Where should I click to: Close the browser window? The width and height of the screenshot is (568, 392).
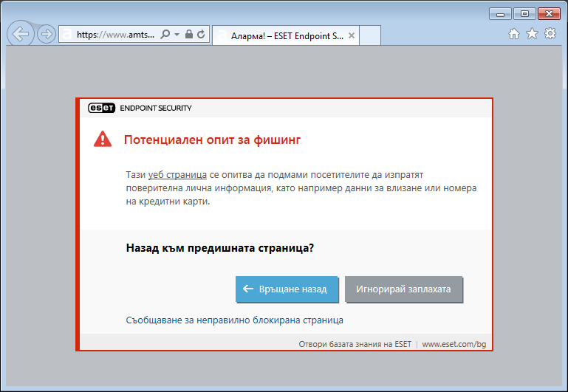coord(549,14)
